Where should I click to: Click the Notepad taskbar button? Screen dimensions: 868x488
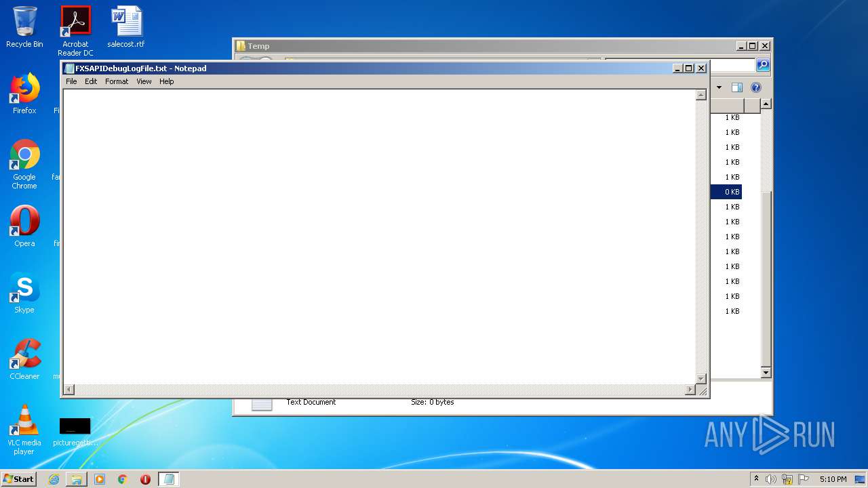(x=169, y=479)
